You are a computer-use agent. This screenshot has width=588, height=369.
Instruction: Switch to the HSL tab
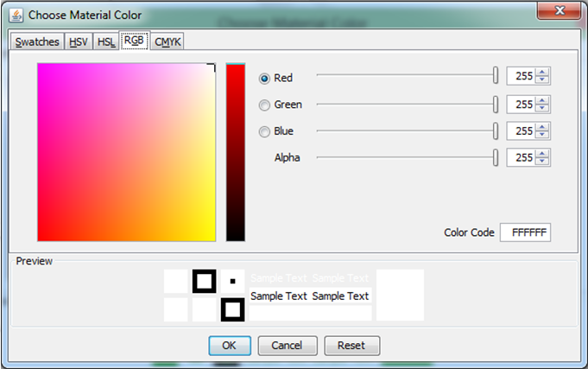[x=106, y=41]
